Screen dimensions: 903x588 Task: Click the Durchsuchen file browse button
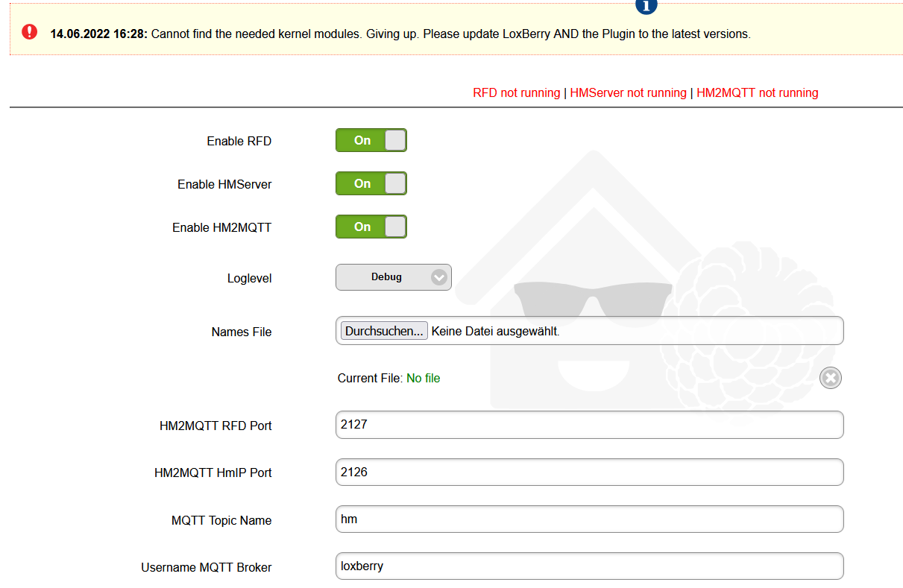coord(385,331)
